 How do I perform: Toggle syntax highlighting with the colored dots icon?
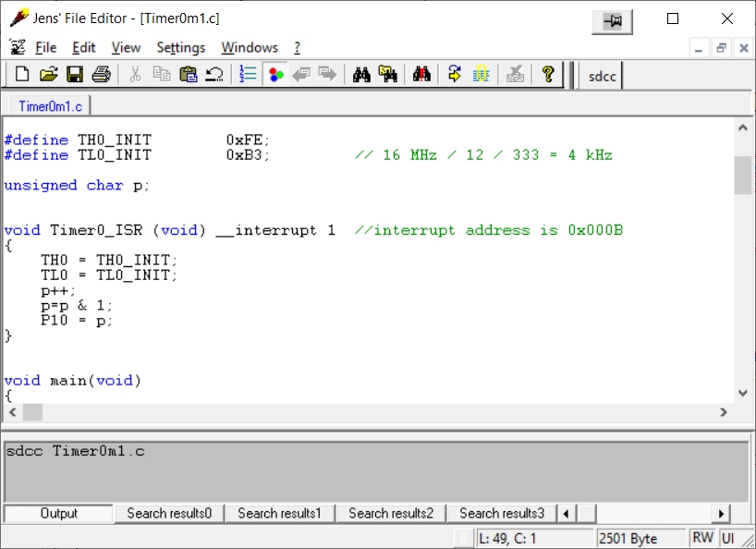click(274, 75)
